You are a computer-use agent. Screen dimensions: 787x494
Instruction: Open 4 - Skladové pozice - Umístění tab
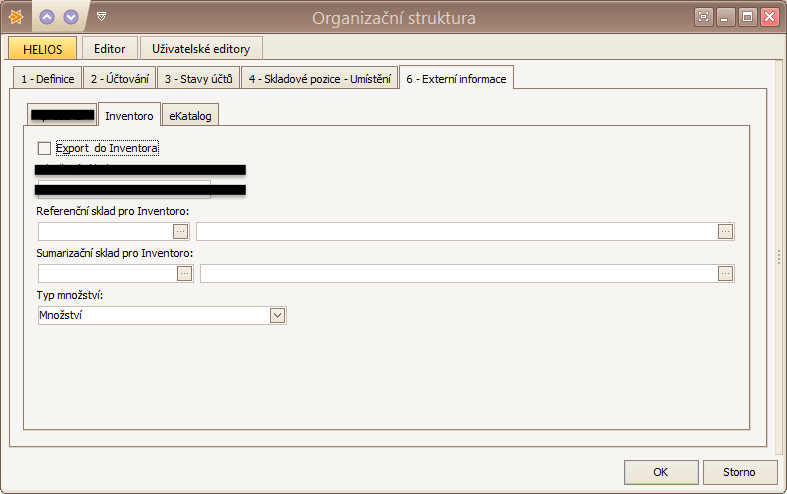coord(319,78)
